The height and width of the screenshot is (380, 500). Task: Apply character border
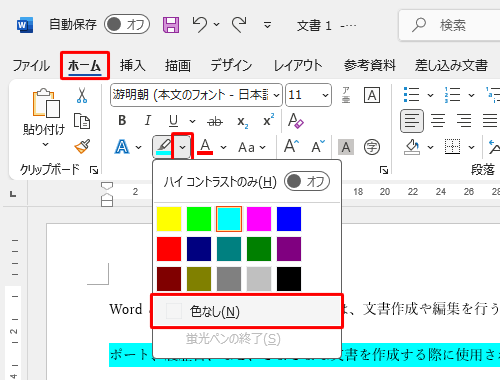click(372, 95)
